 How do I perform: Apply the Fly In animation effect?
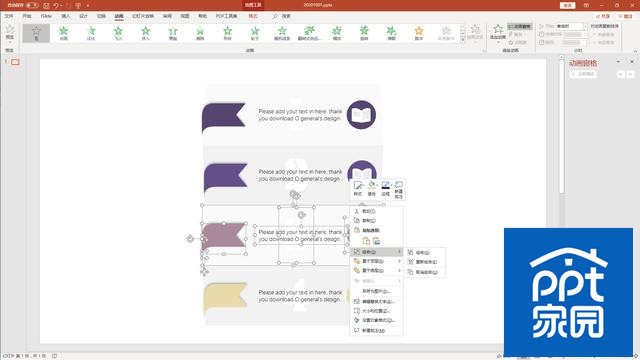pos(118,33)
